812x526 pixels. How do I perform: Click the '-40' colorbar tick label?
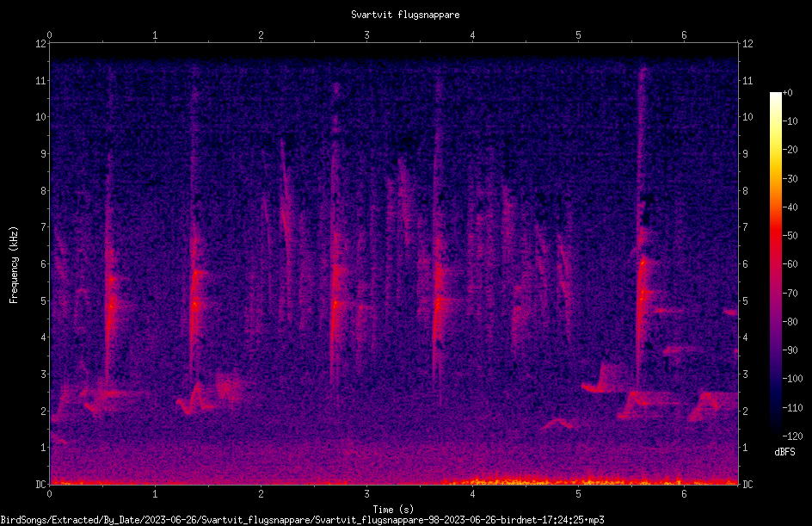(790, 207)
